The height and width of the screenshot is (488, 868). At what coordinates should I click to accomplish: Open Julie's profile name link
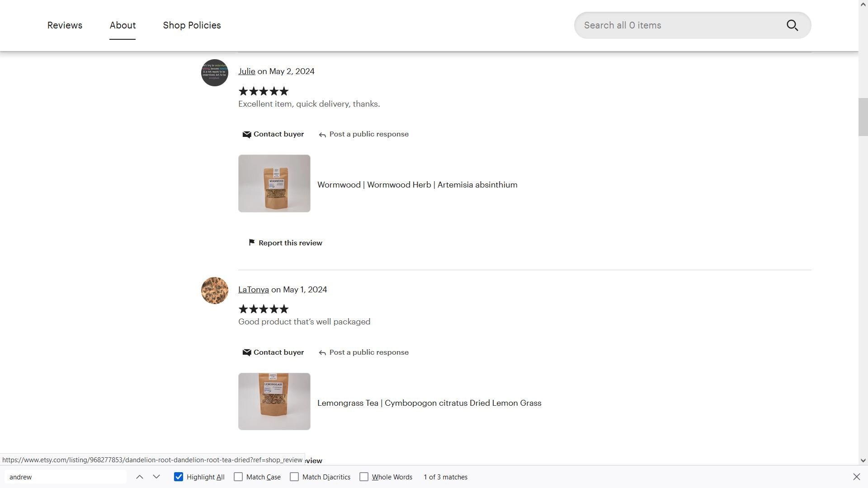(246, 71)
